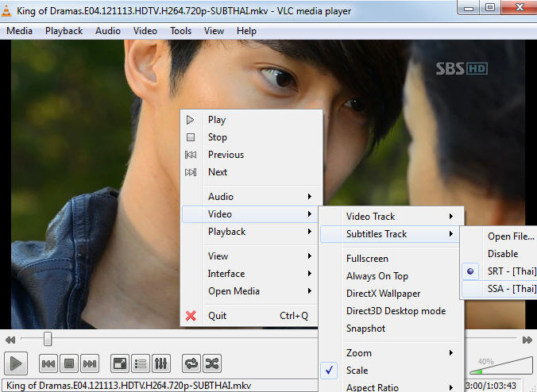Screen dimensions: 537x392
Task: Open the View menu in menu bar
Action: pyautogui.click(x=214, y=31)
